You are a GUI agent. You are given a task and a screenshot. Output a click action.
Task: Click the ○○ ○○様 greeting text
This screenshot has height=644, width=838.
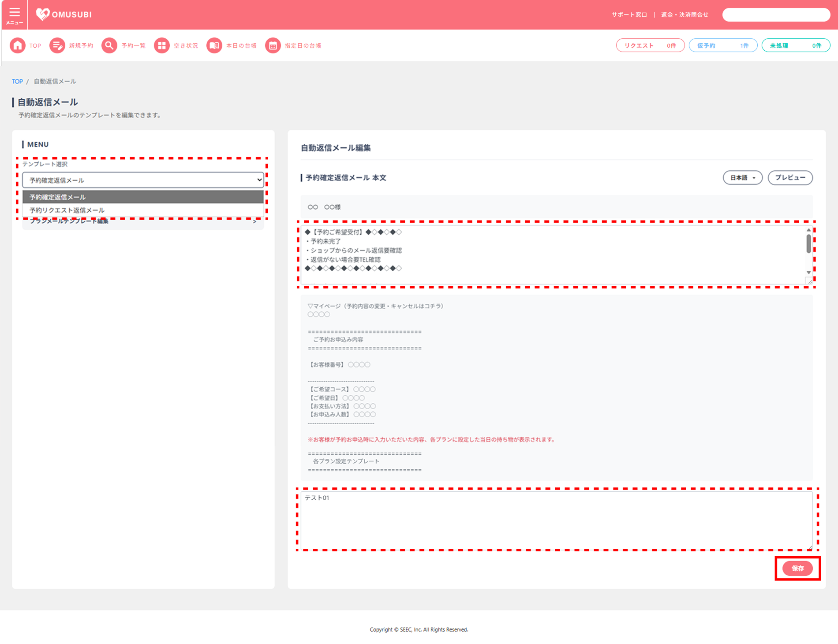[324, 207]
